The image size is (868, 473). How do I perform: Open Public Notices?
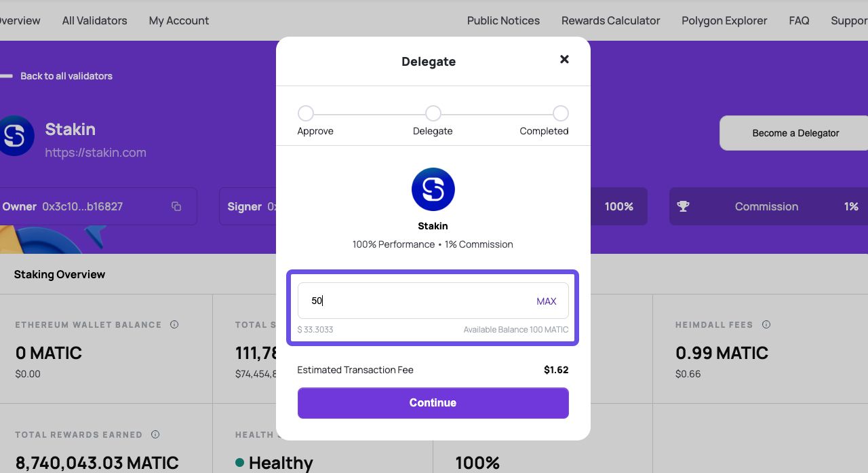pos(504,20)
